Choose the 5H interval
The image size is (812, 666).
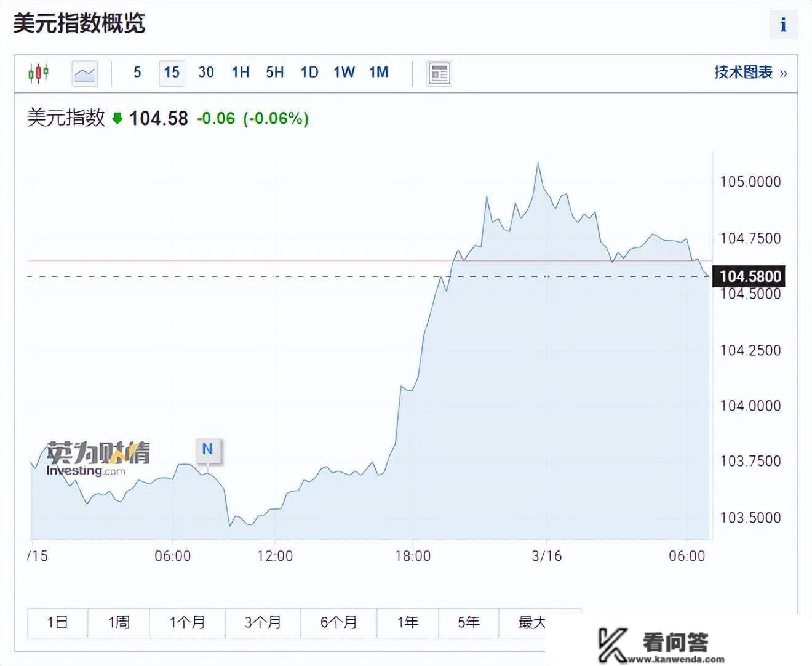click(x=275, y=73)
